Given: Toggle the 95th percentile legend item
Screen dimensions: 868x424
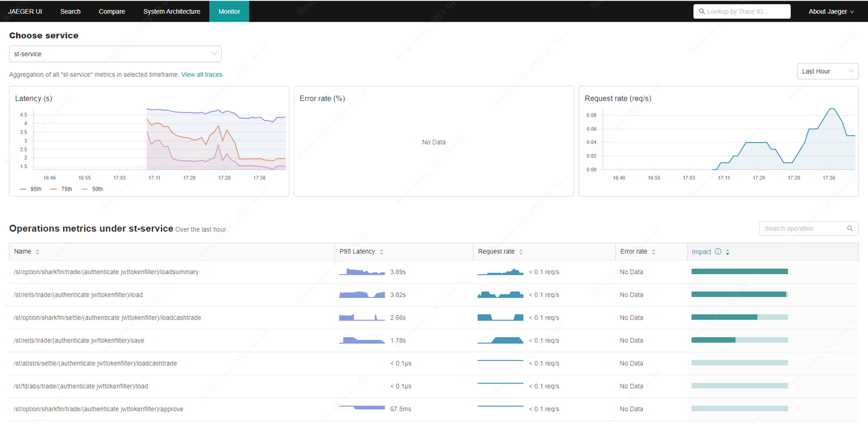Looking at the screenshot, I should pos(31,189).
